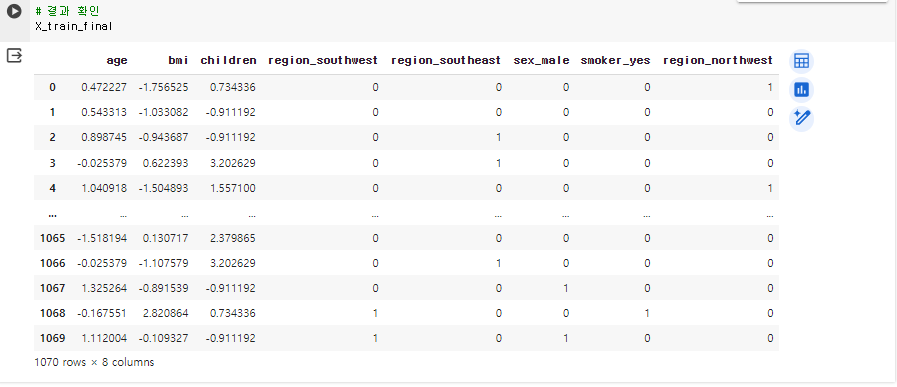Select row index 2
This screenshot has width=897, height=387.
click(x=53, y=137)
